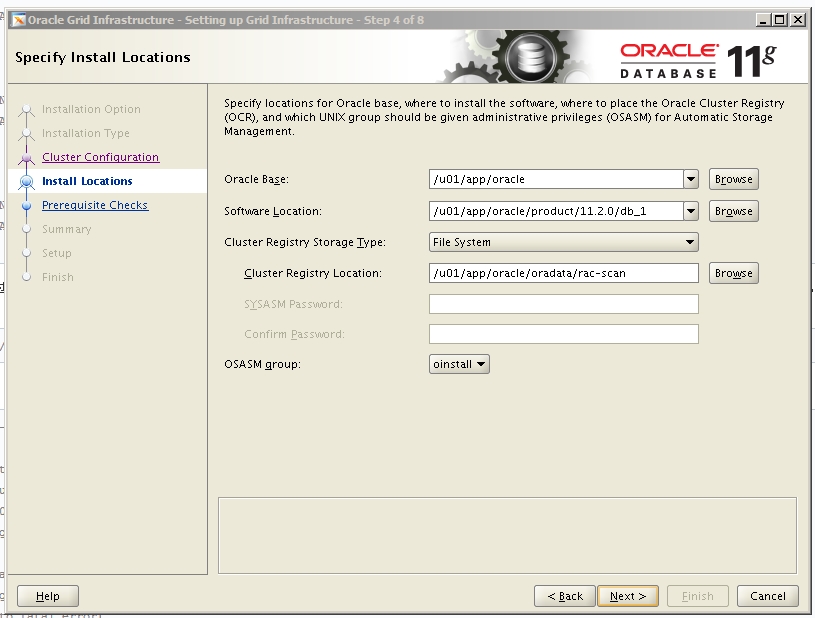Screen dimensions: 815x618
Task: Open the OSASM group oinstall dropdown
Action: coord(459,364)
